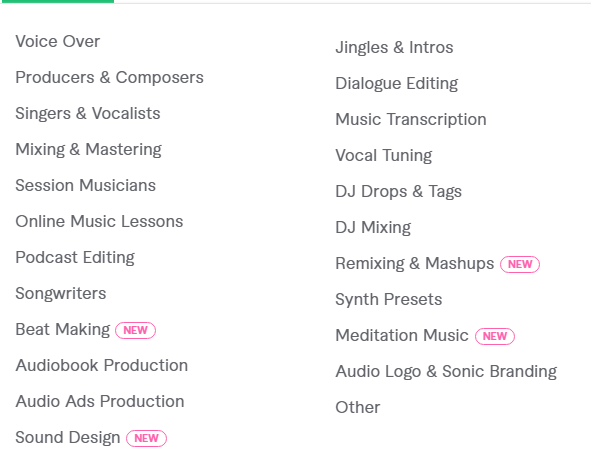
Task: Go to Singers & Vocalists
Action: [88, 113]
